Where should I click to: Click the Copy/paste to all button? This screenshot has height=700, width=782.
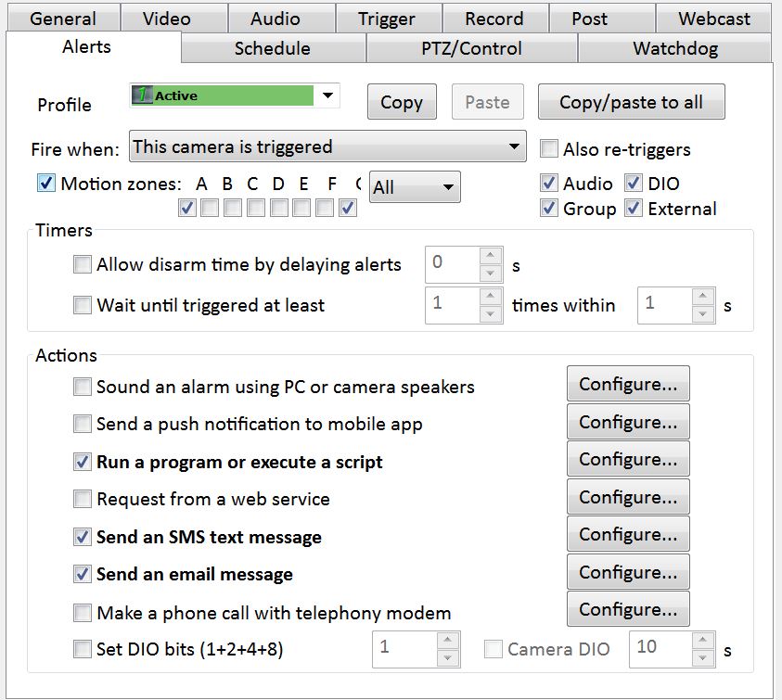[632, 102]
